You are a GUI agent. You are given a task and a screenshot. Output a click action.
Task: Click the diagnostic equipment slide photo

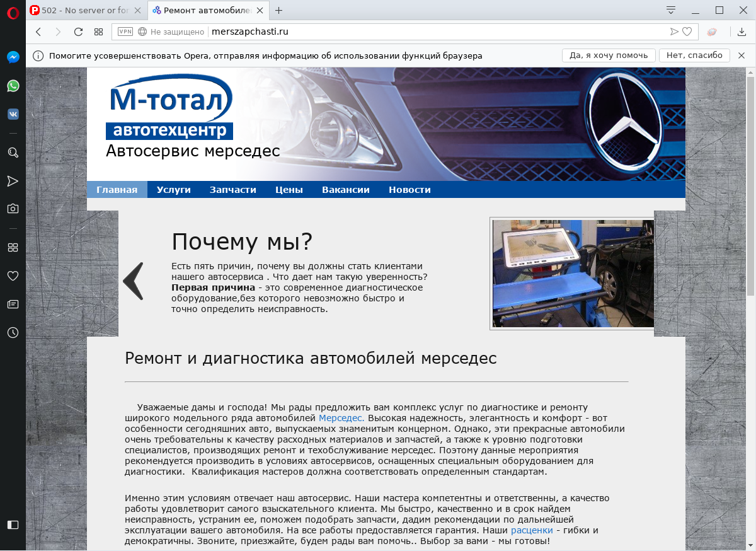tap(573, 273)
